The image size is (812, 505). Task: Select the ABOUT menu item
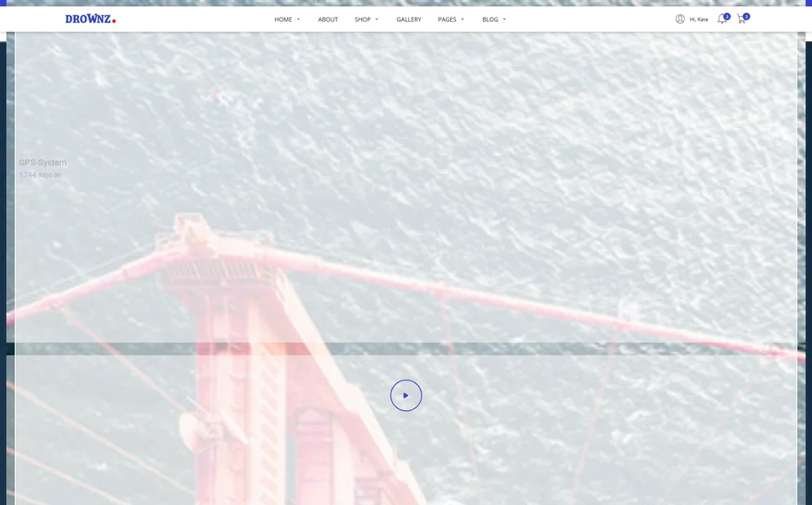coord(327,19)
